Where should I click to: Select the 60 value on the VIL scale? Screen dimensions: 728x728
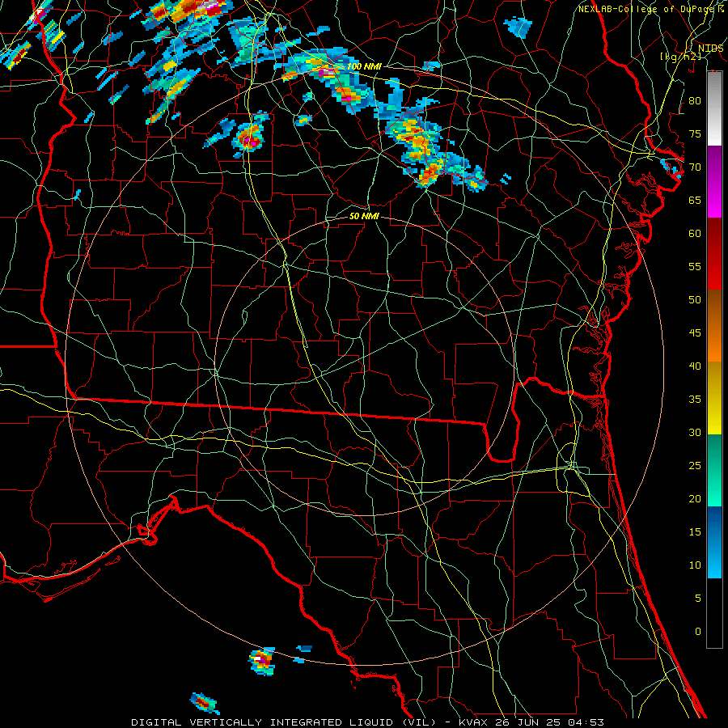tap(695, 234)
